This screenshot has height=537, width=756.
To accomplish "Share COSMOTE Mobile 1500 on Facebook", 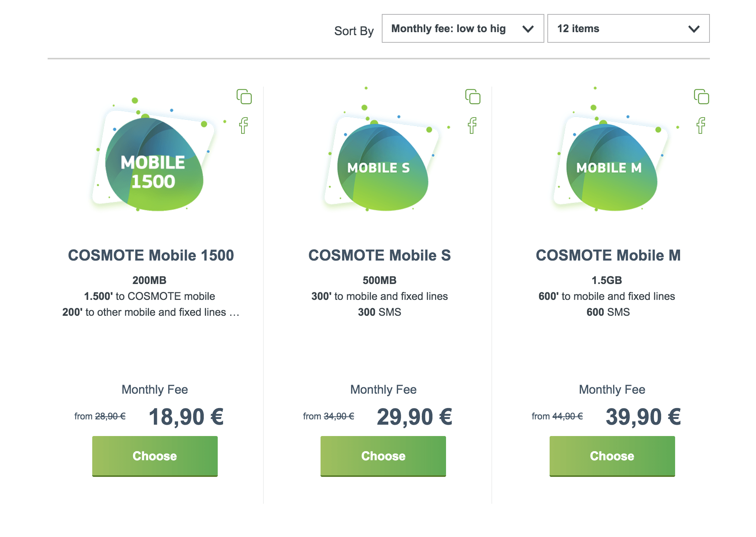I will point(244,125).
